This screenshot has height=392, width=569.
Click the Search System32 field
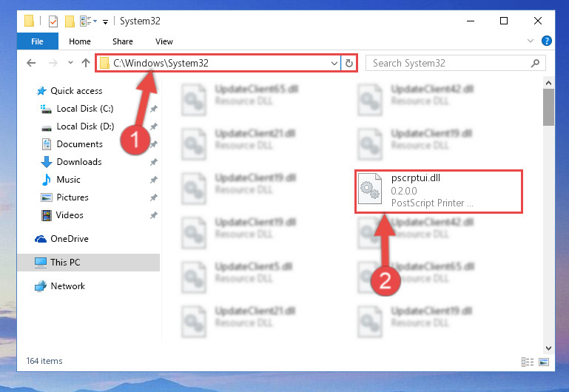tap(455, 63)
